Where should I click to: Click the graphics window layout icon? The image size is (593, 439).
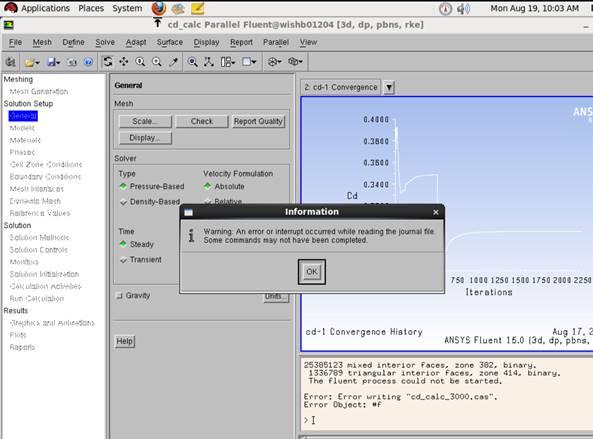[x=249, y=62]
